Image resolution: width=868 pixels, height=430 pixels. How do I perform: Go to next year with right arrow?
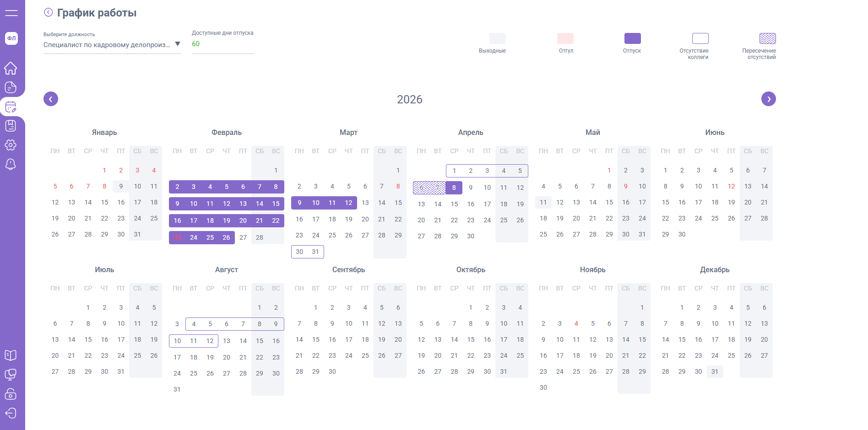coord(769,99)
